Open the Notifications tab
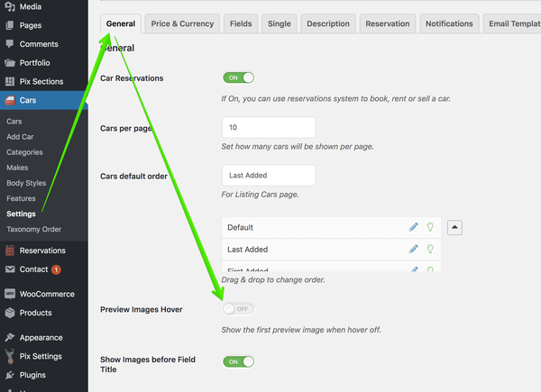The height and width of the screenshot is (392, 541). coord(449,23)
